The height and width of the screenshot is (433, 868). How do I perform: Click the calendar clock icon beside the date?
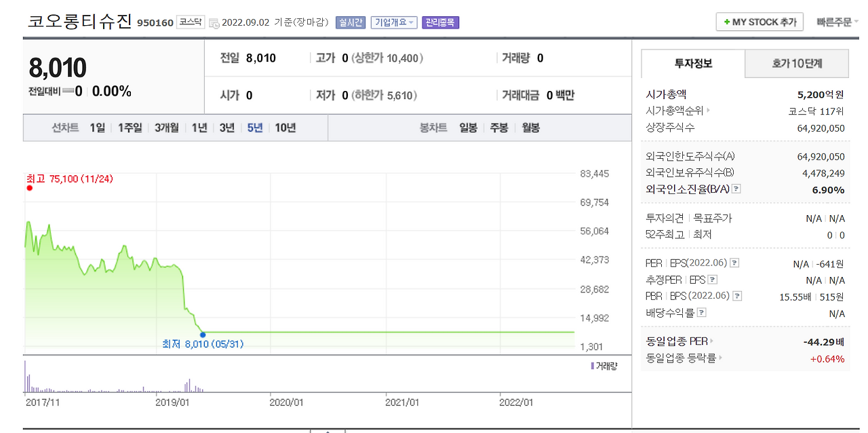(x=214, y=23)
